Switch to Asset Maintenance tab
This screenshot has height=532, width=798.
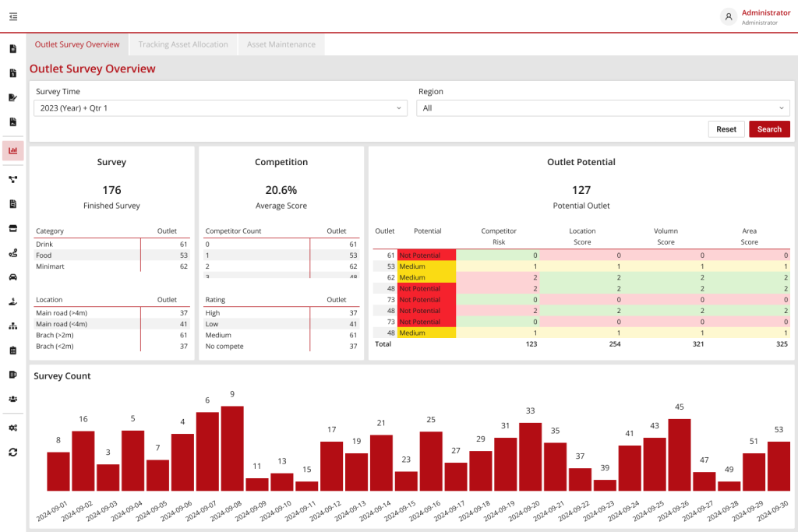[x=281, y=44]
